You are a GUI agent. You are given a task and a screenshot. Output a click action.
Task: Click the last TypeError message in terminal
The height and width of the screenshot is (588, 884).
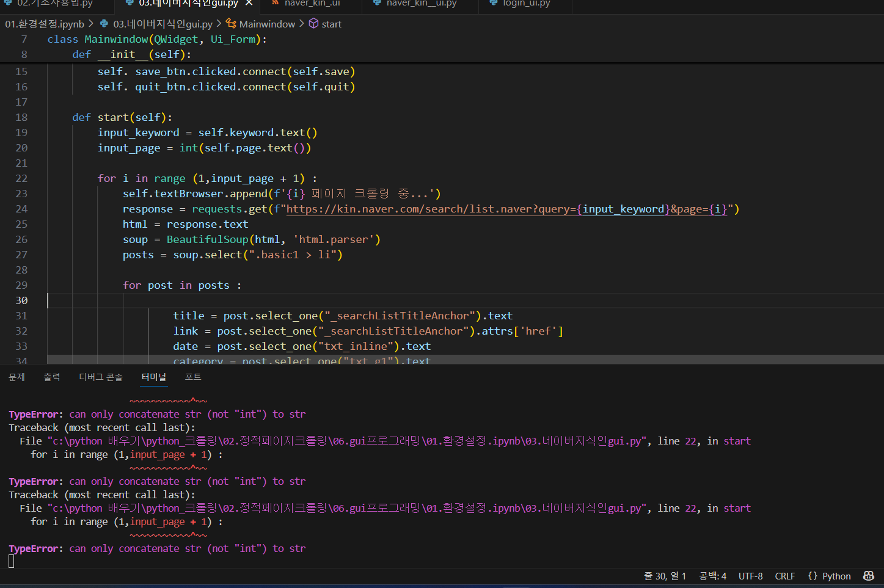[x=157, y=548]
